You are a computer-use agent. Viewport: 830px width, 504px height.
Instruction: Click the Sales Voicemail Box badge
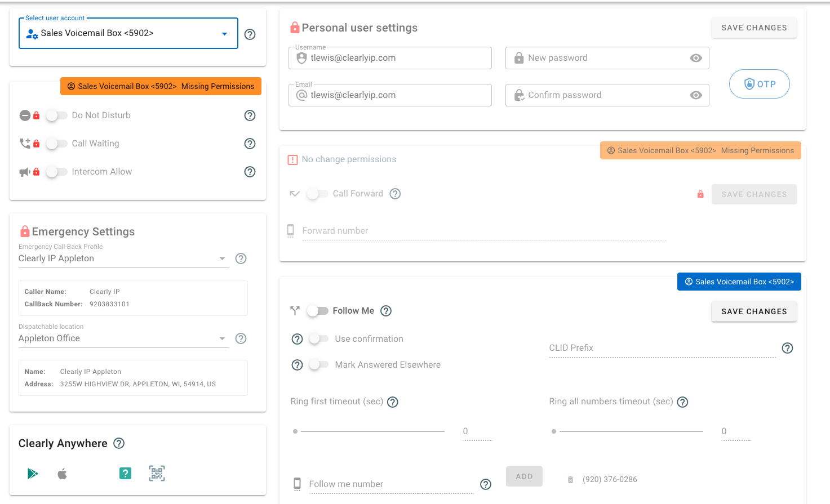click(739, 282)
